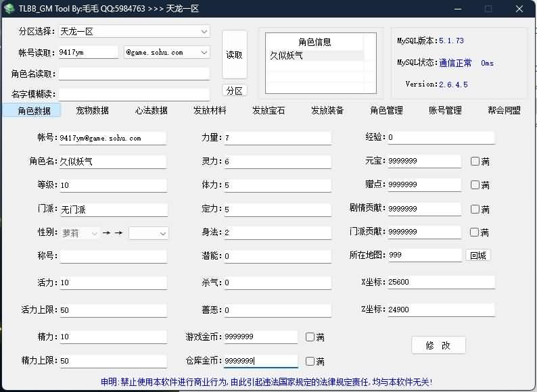Click the 元宝 value field
537x392 pixels.
tap(424, 162)
